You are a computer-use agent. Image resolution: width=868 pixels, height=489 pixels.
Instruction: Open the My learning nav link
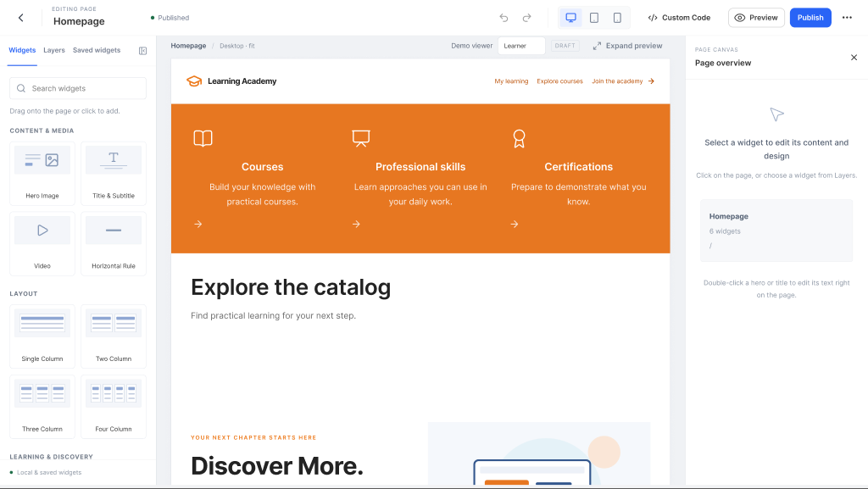[511, 81]
